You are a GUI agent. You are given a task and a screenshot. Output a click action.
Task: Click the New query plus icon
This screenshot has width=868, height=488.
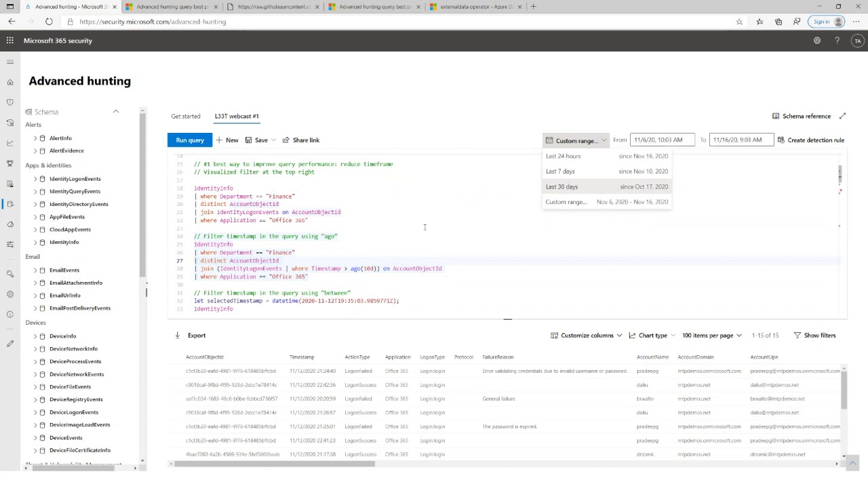point(219,140)
